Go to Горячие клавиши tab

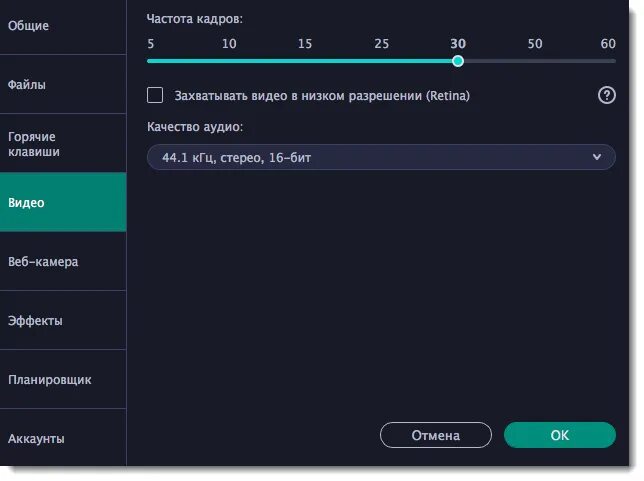tap(63, 143)
